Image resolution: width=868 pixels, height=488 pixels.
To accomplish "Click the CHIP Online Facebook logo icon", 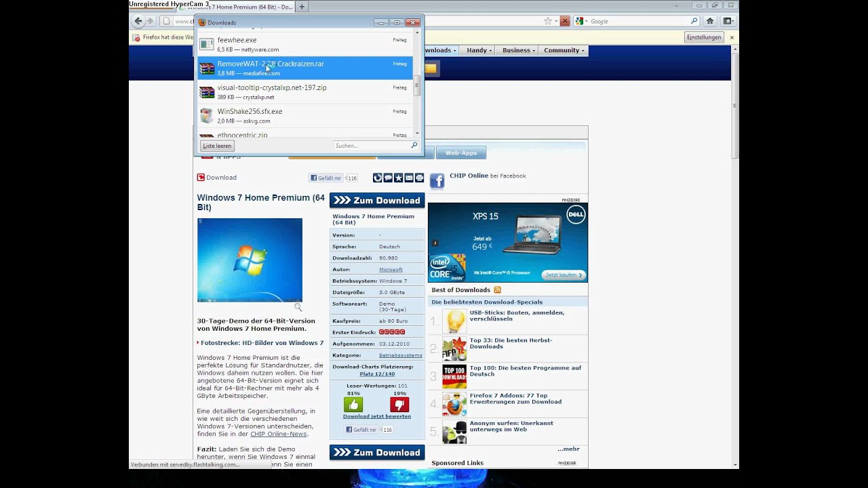I will point(437,180).
